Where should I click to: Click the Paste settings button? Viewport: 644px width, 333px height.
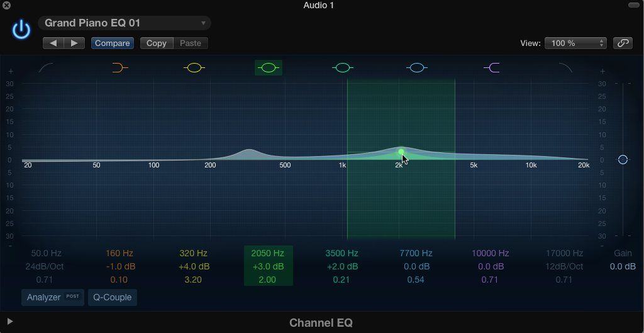(x=191, y=43)
